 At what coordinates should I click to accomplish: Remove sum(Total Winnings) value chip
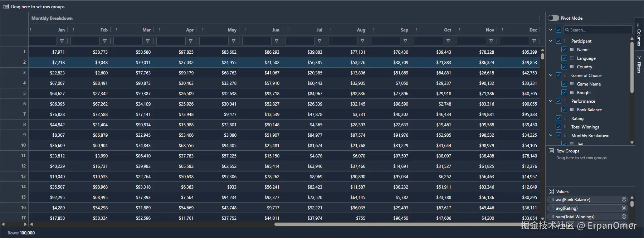point(624,217)
